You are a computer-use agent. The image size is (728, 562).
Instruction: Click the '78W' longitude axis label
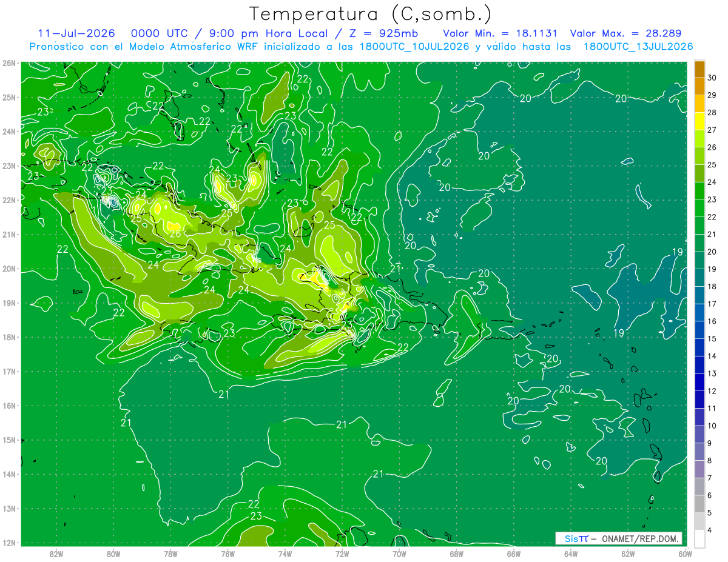tap(170, 554)
